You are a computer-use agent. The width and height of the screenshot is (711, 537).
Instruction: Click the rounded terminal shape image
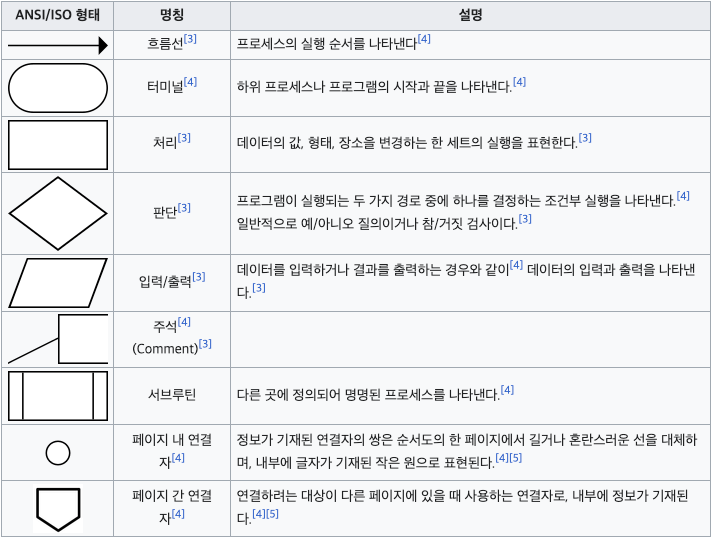[x=58, y=88]
